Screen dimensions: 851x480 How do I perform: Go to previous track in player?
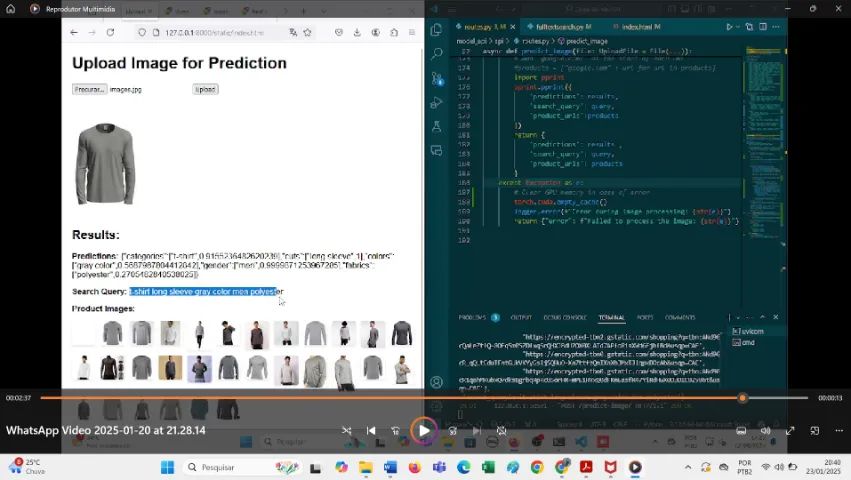click(x=371, y=431)
